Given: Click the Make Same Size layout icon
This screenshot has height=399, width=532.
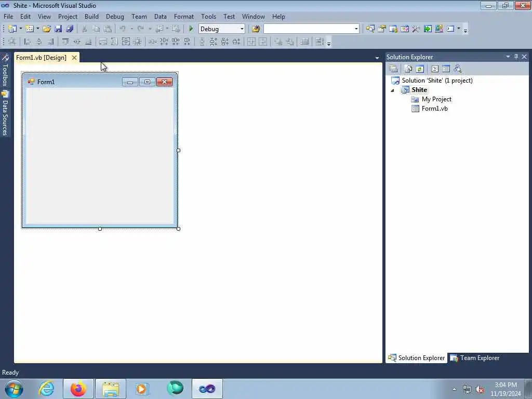Looking at the screenshot, I should coord(126,42).
